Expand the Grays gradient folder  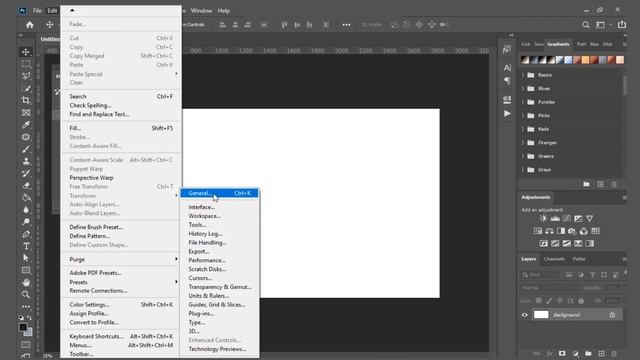coord(522,169)
